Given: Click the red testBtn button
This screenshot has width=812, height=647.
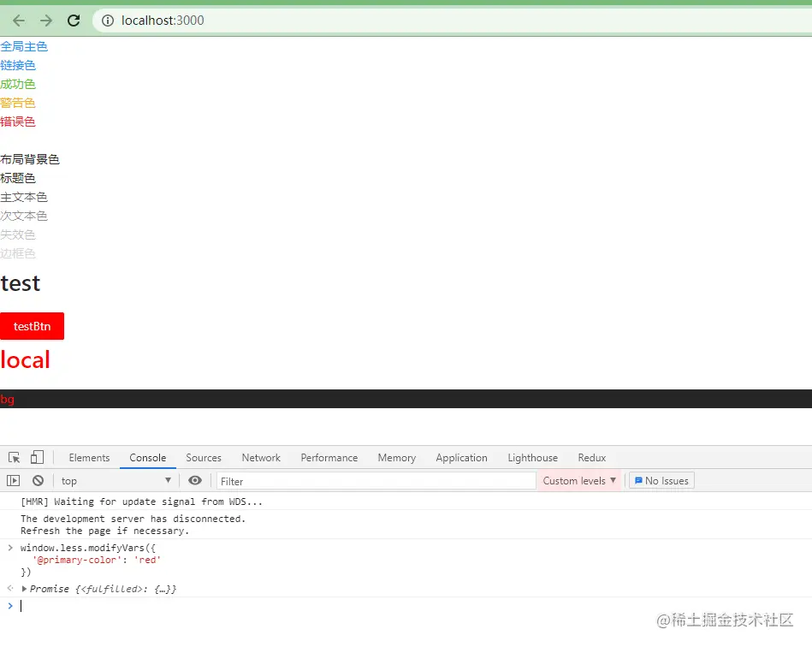Looking at the screenshot, I should click(33, 326).
